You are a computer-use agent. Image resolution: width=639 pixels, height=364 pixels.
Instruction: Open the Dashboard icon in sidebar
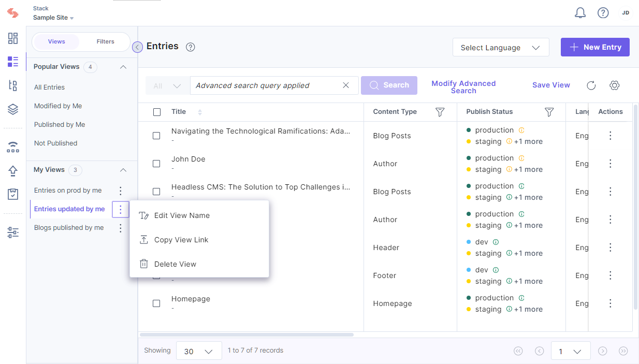tap(13, 38)
